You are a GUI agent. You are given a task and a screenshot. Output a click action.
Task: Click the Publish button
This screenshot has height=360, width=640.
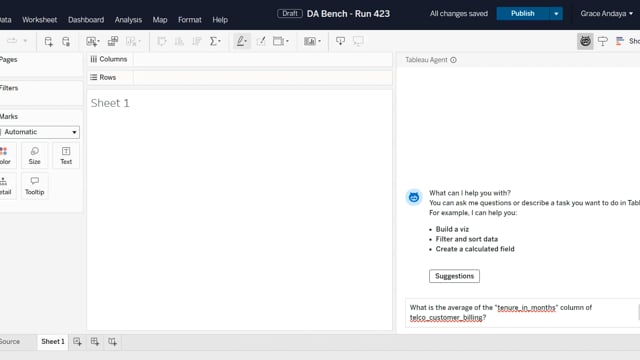[523, 13]
